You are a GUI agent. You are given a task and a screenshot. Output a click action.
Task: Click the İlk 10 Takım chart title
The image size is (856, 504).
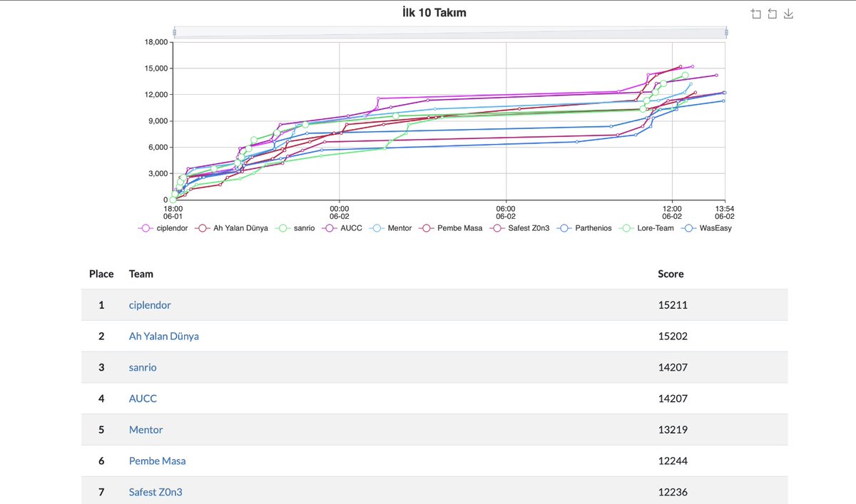coord(434,13)
